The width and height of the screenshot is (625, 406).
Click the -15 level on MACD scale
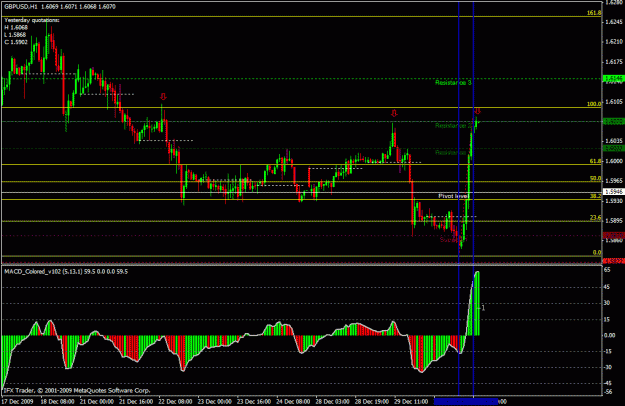click(607, 351)
